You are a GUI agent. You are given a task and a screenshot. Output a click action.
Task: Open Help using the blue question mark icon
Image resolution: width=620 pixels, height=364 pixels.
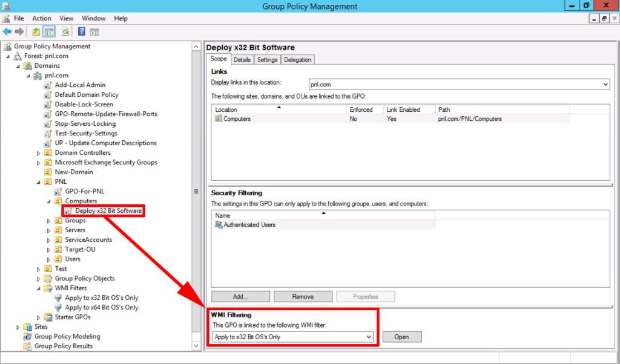click(81, 31)
